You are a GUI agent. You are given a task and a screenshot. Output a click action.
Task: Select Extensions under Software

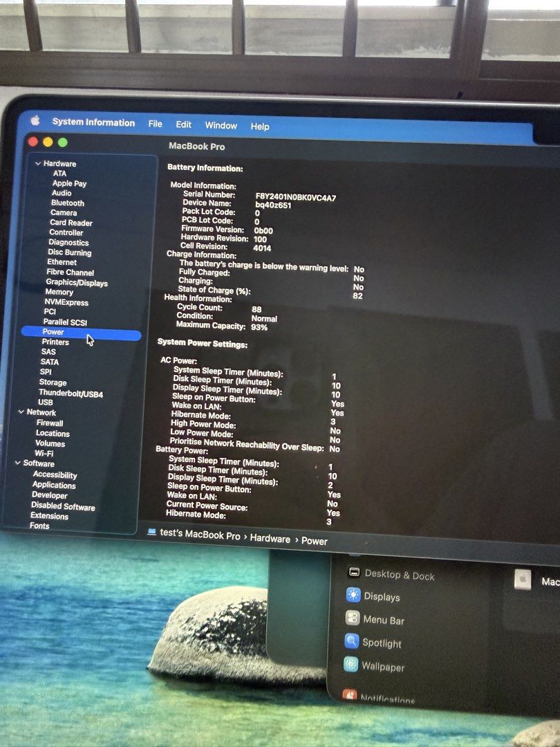pos(49,516)
